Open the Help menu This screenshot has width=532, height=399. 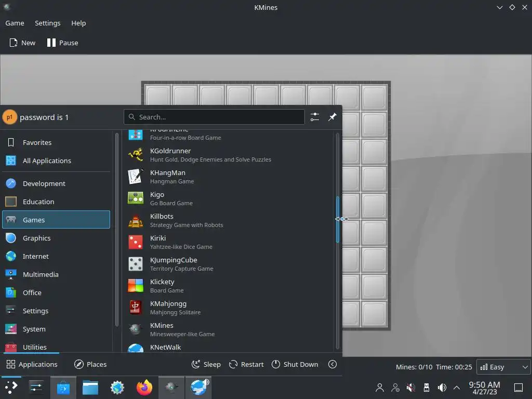click(x=78, y=23)
